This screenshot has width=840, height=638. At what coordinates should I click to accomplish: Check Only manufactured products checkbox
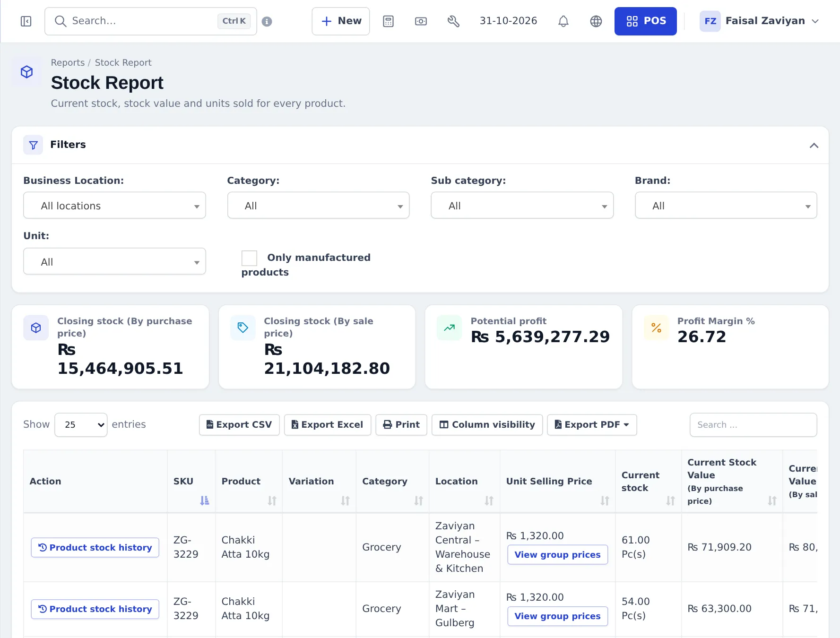click(249, 258)
